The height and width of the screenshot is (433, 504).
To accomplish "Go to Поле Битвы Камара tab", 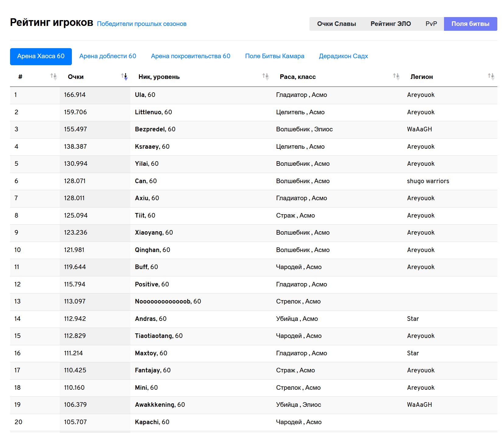I will click(274, 56).
